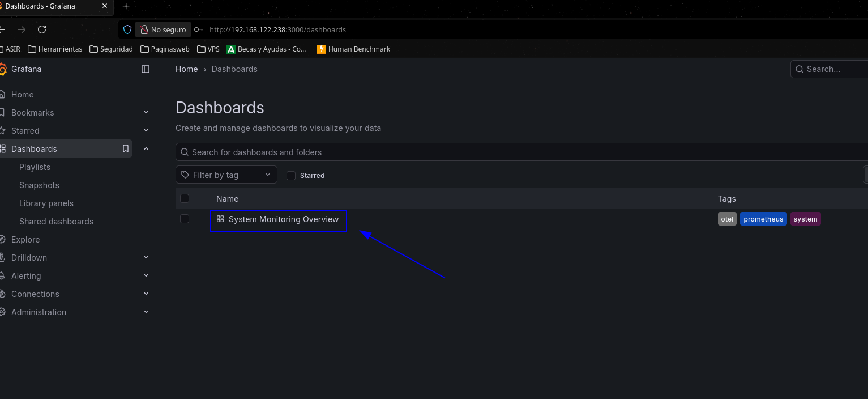Click the Home breadcrumb link

(x=187, y=69)
